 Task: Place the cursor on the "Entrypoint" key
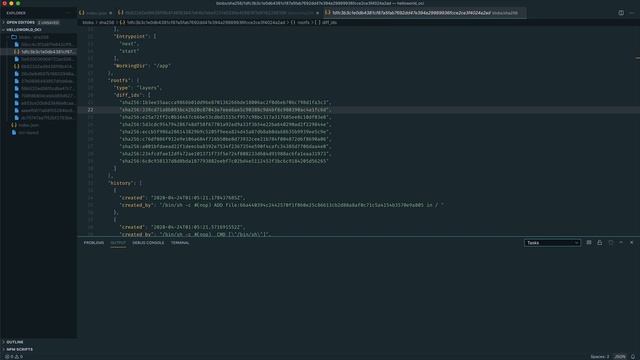point(130,36)
